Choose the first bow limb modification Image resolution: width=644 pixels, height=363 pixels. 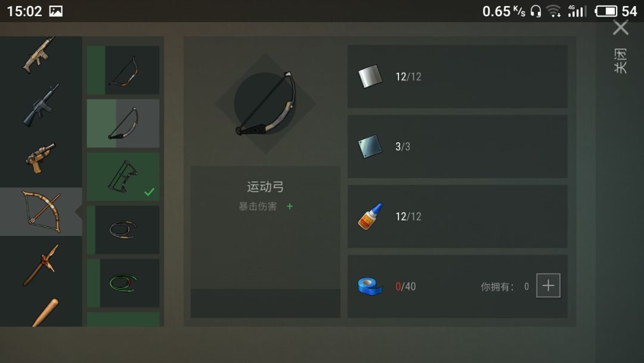123,70
